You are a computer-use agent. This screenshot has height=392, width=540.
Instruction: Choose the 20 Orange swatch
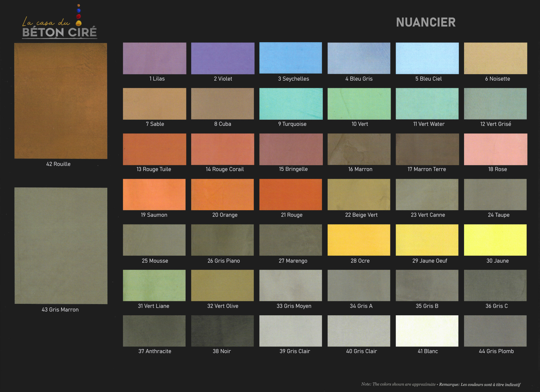[x=222, y=194]
